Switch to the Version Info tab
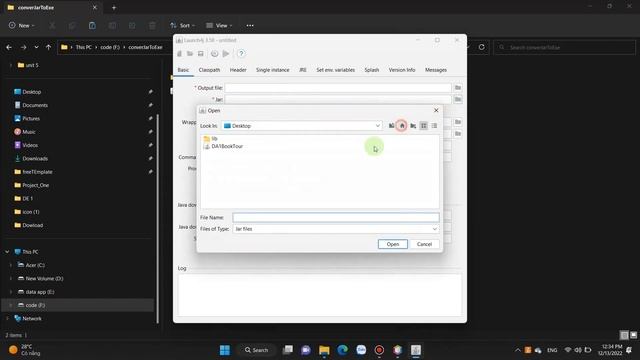 (x=402, y=70)
